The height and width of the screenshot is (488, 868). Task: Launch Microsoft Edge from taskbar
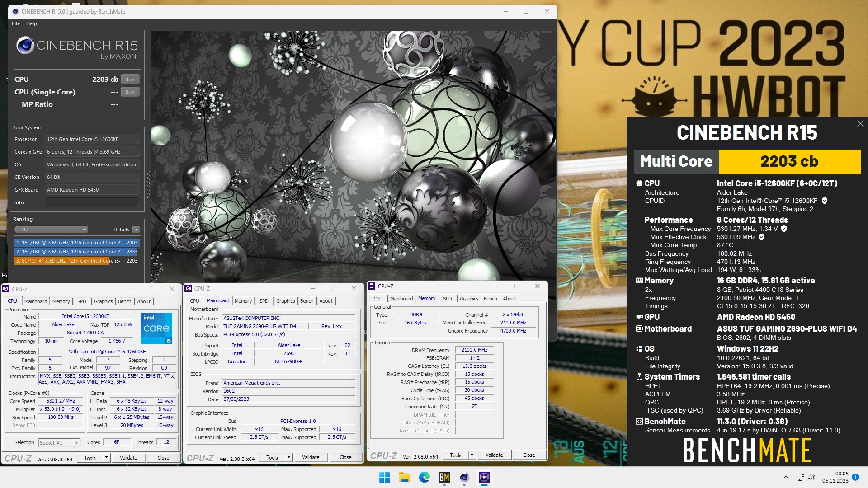pos(424,477)
